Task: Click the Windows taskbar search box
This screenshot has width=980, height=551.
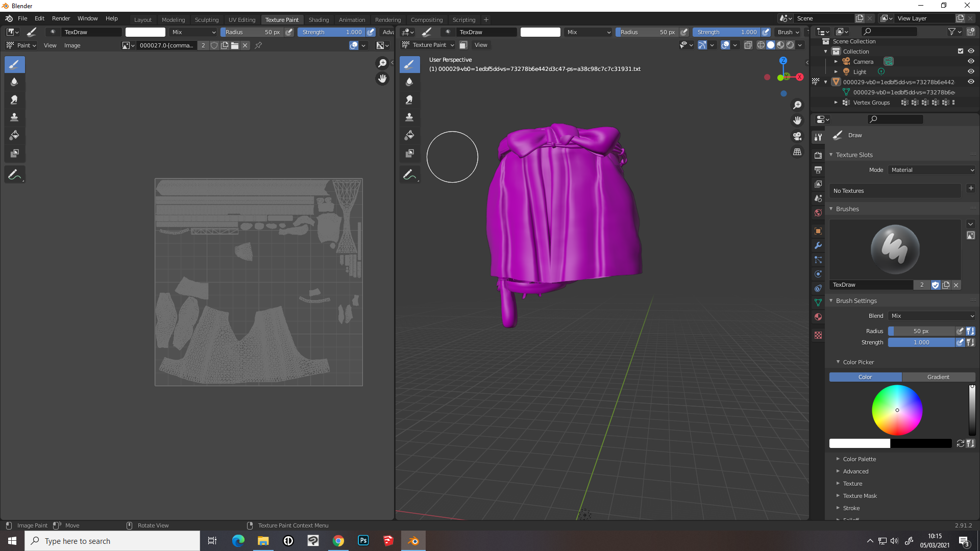Action: [112, 541]
